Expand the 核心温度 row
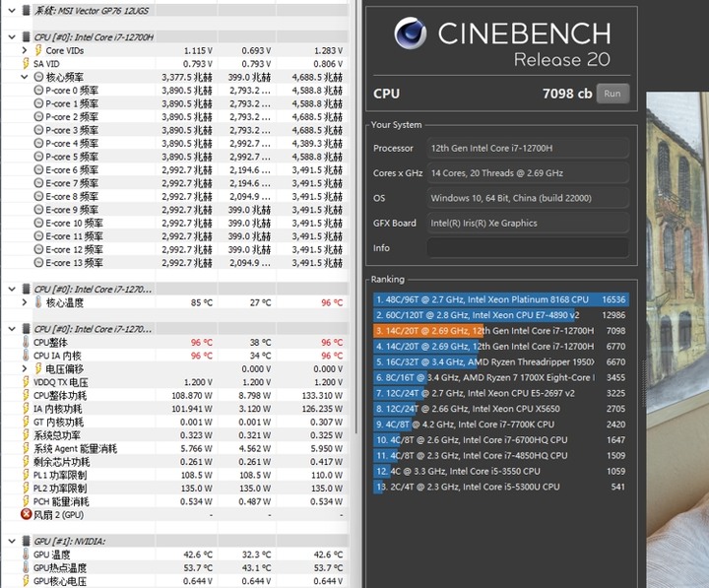 (25, 302)
